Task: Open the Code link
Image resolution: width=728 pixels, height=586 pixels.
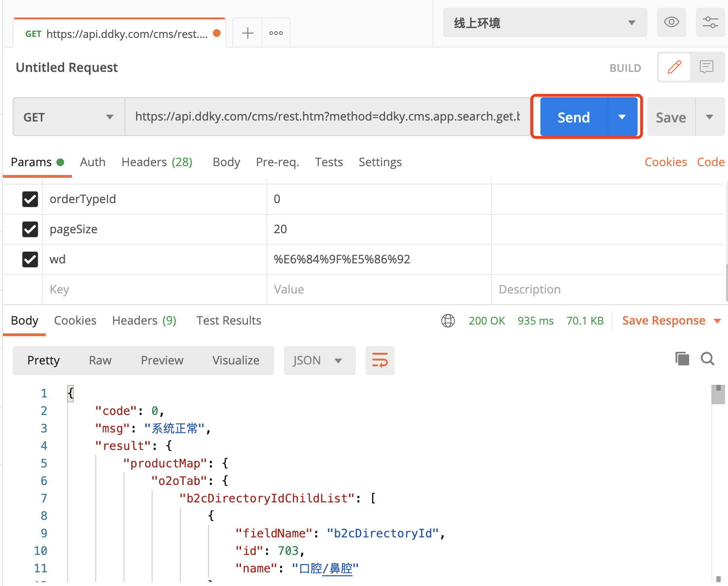Action: [711, 162]
